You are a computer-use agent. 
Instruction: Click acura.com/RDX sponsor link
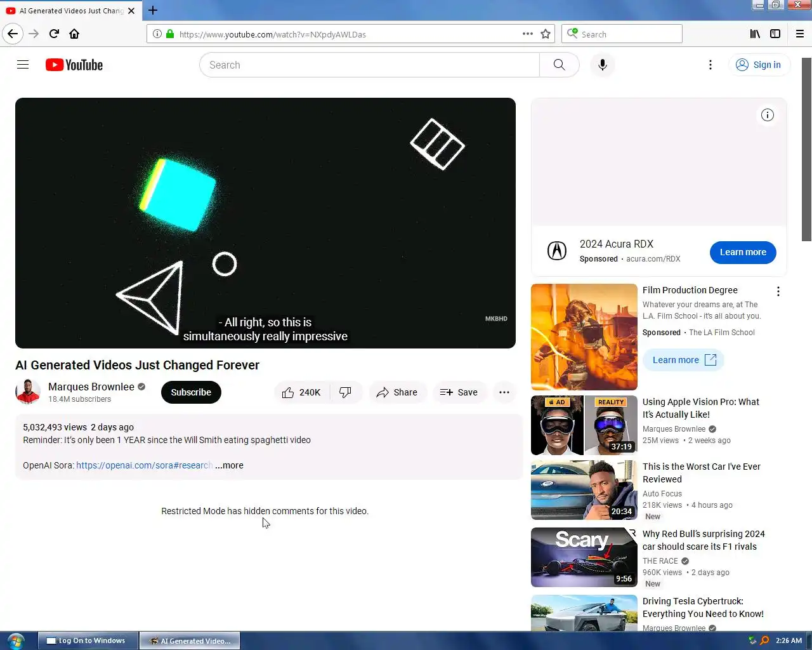(x=653, y=259)
